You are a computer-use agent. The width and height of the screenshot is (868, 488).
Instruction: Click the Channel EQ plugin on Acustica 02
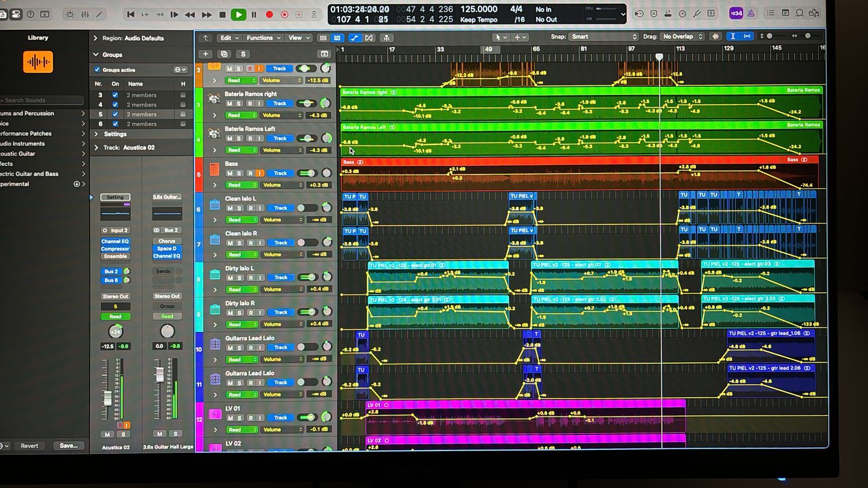tap(115, 241)
